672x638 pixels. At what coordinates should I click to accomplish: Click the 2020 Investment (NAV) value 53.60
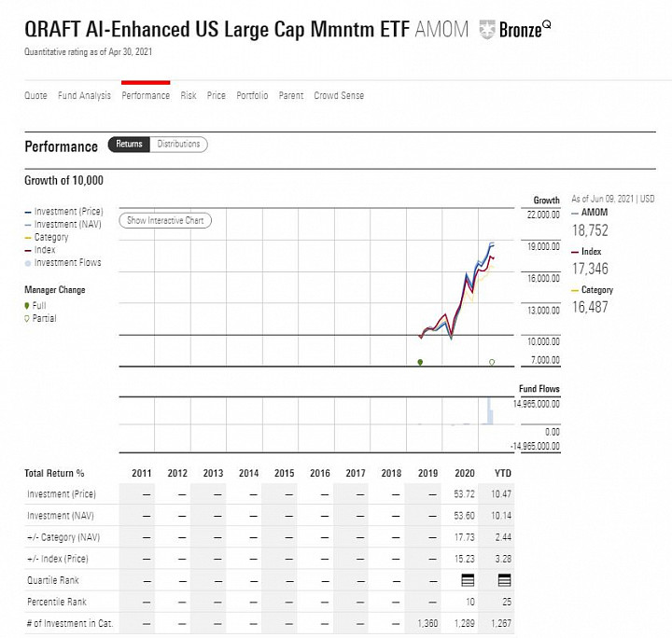(x=464, y=516)
